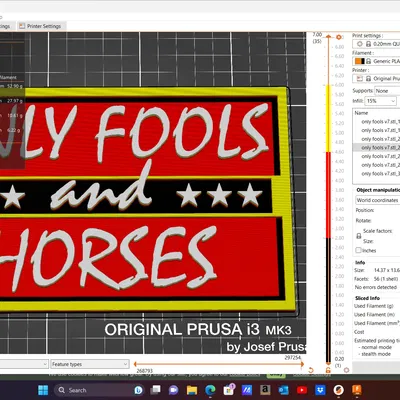
Task: Click the 52.90 g legend value
Action: coord(15,86)
